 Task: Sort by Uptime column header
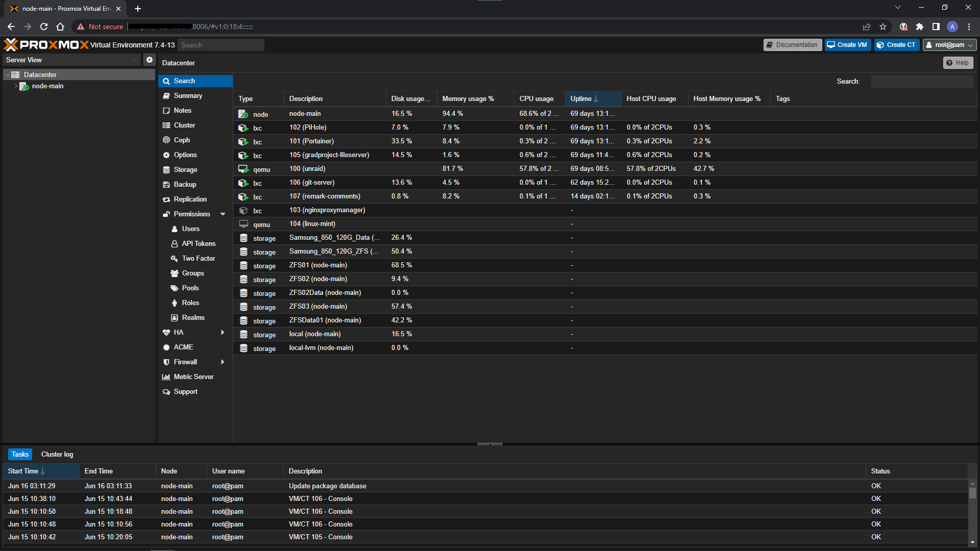pyautogui.click(x=593, y=99)
